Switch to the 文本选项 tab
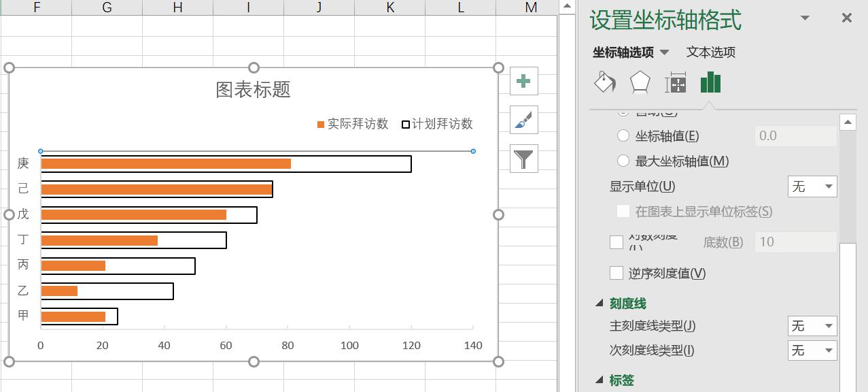 pos(711,52)
